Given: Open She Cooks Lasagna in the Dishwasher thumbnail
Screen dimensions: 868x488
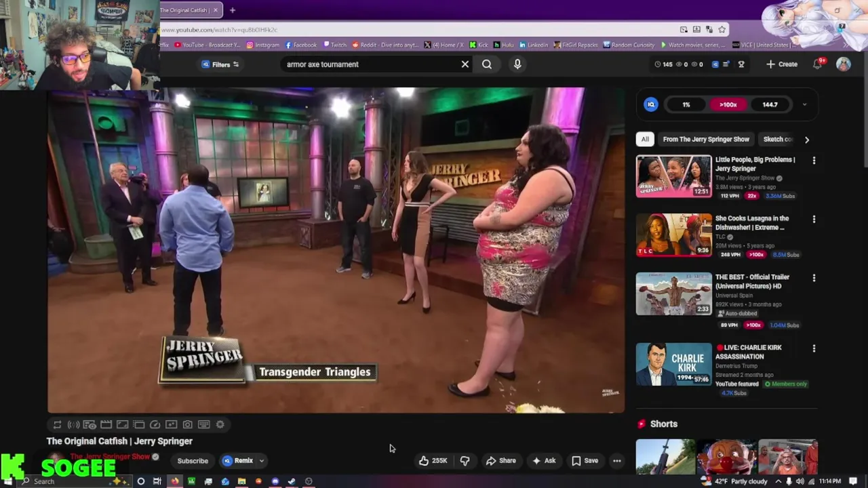Looking at the screenshot, I should (x=673, y=235).
